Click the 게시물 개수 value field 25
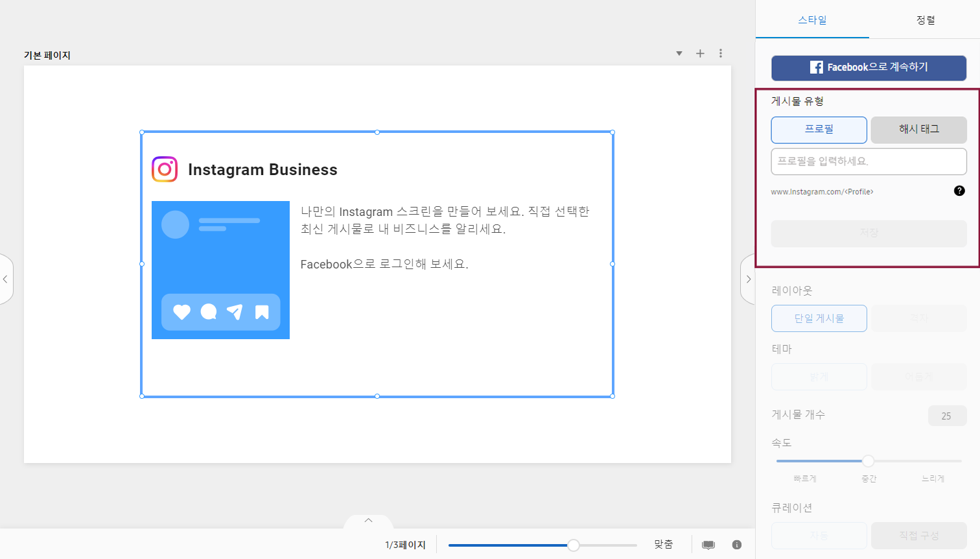 [x=947, y=416]
